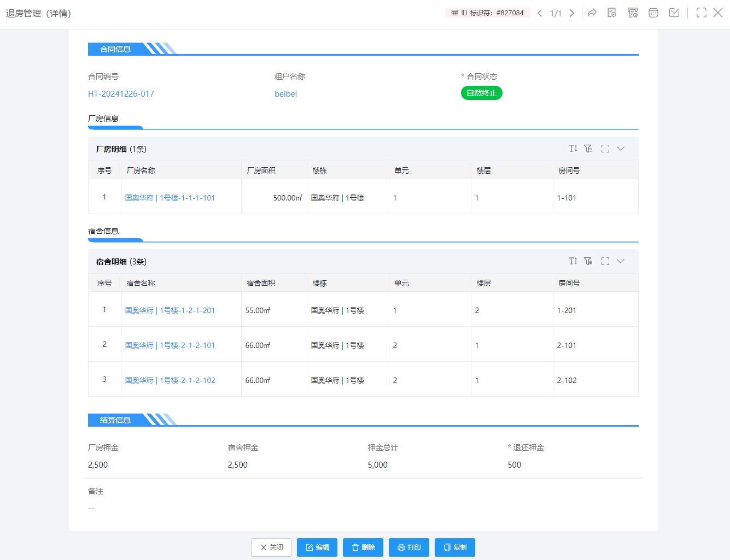
Task: Click filter icon in 厂房明细 table
Action: (x=588, y=149)
